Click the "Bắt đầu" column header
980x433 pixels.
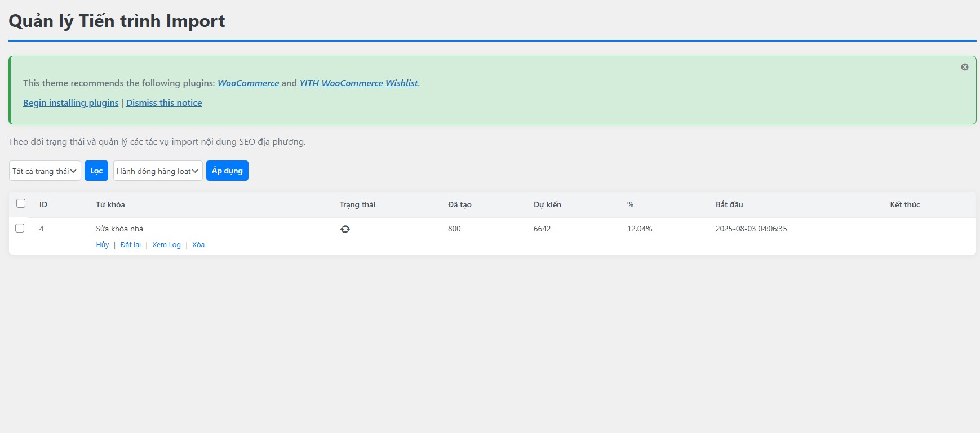pos(729,204)
